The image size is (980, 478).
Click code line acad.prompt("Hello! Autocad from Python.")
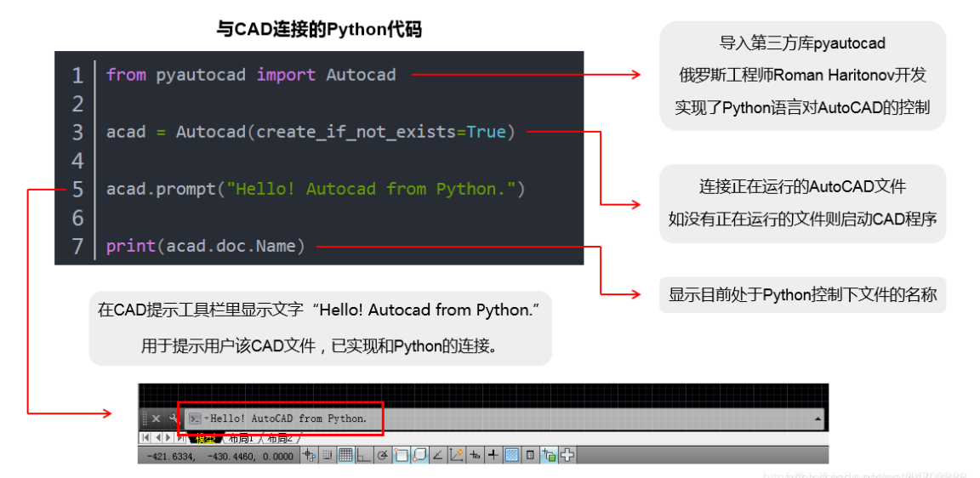(x=316, y=189)
